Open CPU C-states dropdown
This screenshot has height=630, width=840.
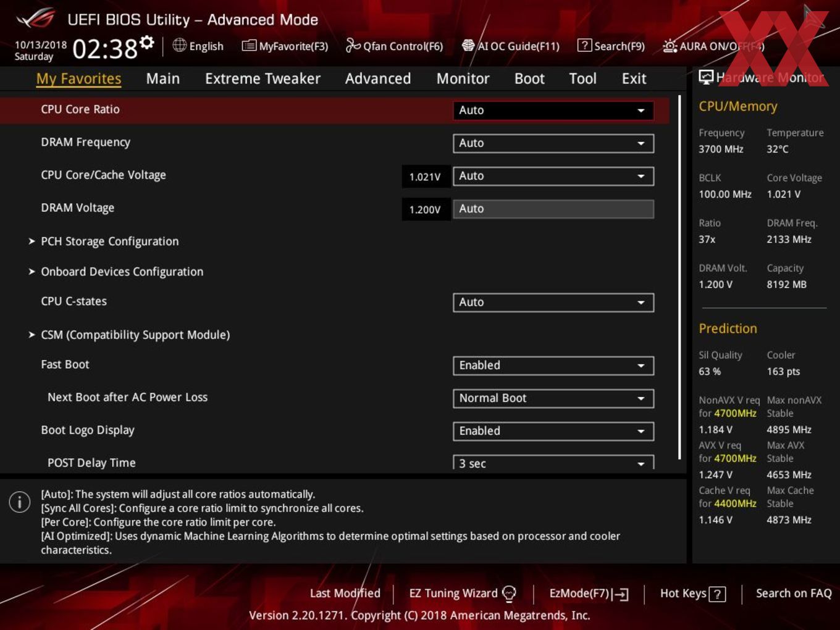pos(553,303)
